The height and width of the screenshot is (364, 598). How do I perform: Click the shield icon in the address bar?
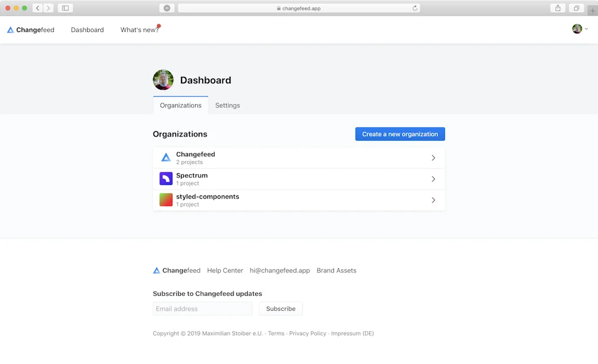click(166, 8)
